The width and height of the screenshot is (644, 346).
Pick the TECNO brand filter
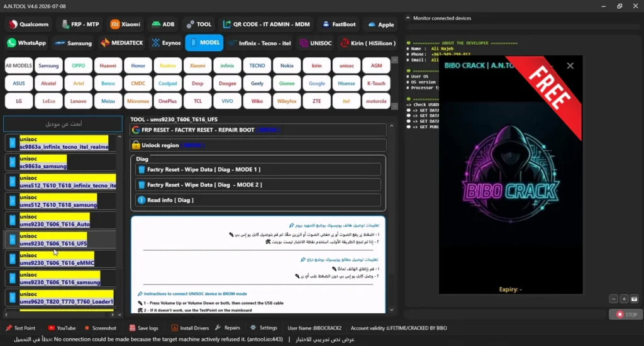[x=257, y=66]
